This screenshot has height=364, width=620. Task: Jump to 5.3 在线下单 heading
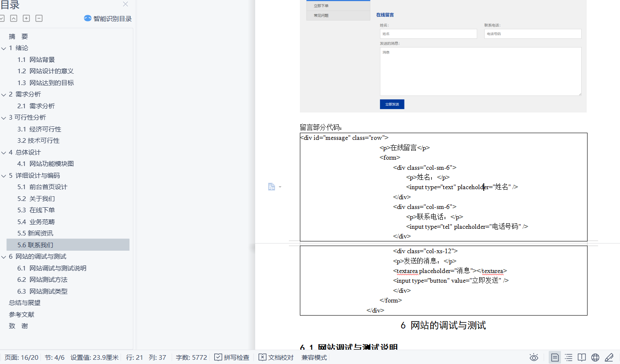pyautogui.click(x=36, y=210)
